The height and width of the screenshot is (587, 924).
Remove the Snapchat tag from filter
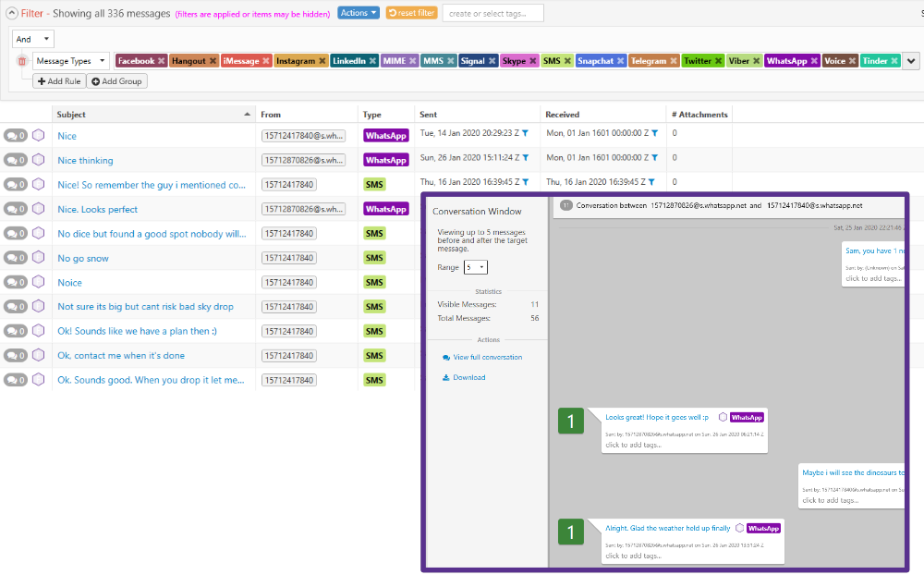point(621,61)
